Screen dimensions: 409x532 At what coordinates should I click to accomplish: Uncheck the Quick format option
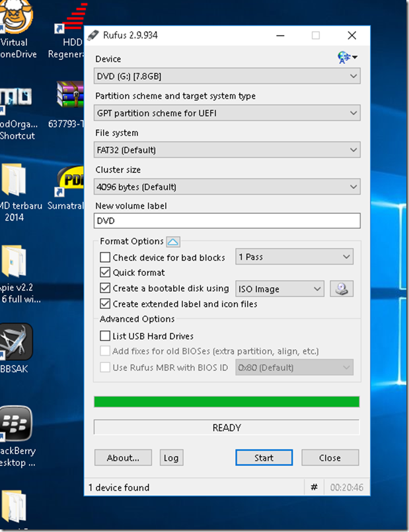[105, 273]
